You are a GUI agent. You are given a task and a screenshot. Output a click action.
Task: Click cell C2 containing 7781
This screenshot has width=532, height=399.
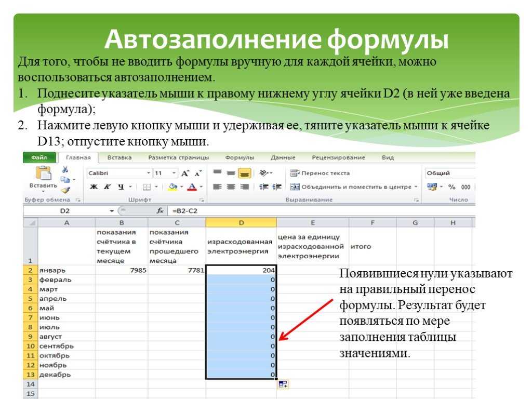(x=177, y=270)
